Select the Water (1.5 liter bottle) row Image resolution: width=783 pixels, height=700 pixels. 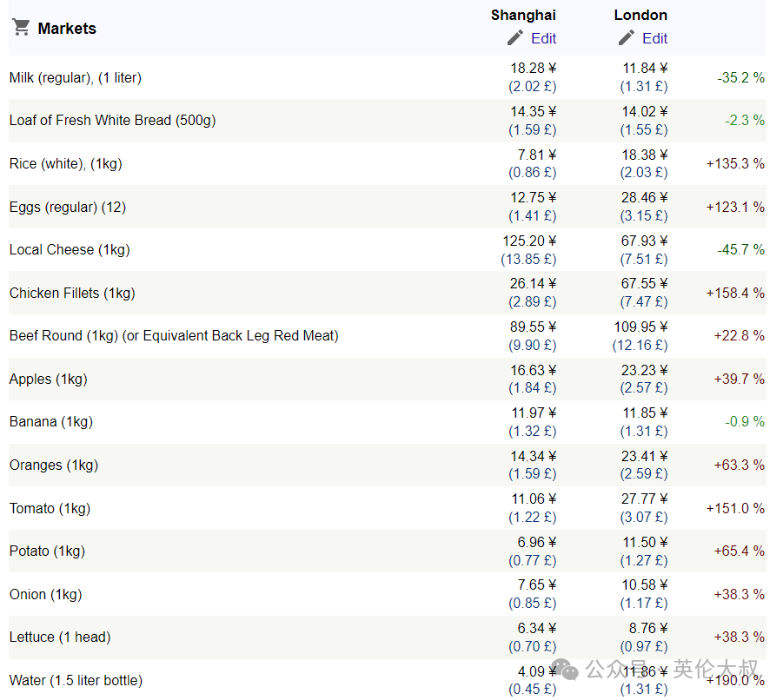[388, 680]
